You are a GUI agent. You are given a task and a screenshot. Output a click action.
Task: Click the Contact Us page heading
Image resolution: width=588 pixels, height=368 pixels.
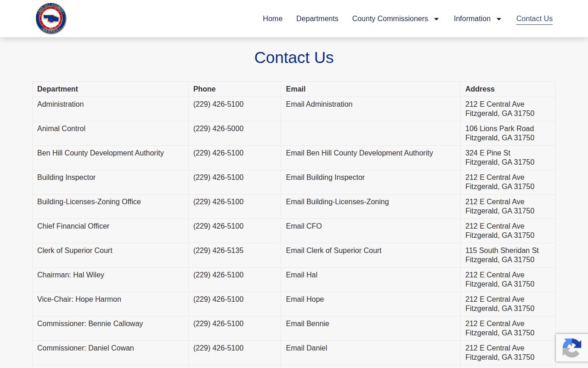coord(294,57)
